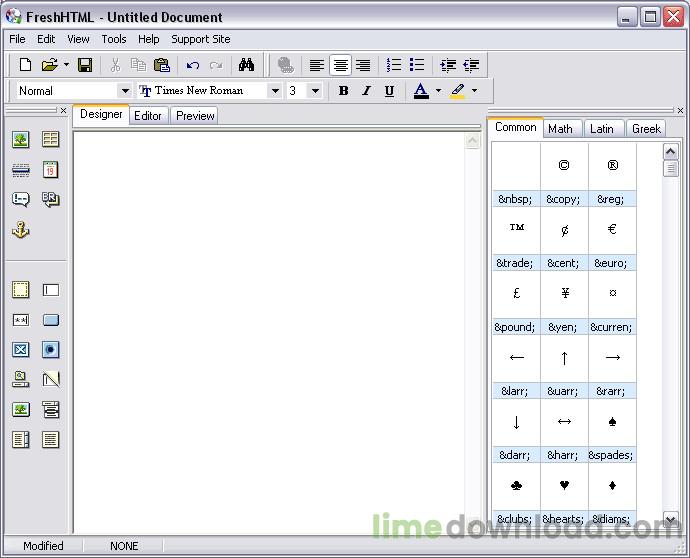
Task: Toggle center alignment
Action: 340,65
